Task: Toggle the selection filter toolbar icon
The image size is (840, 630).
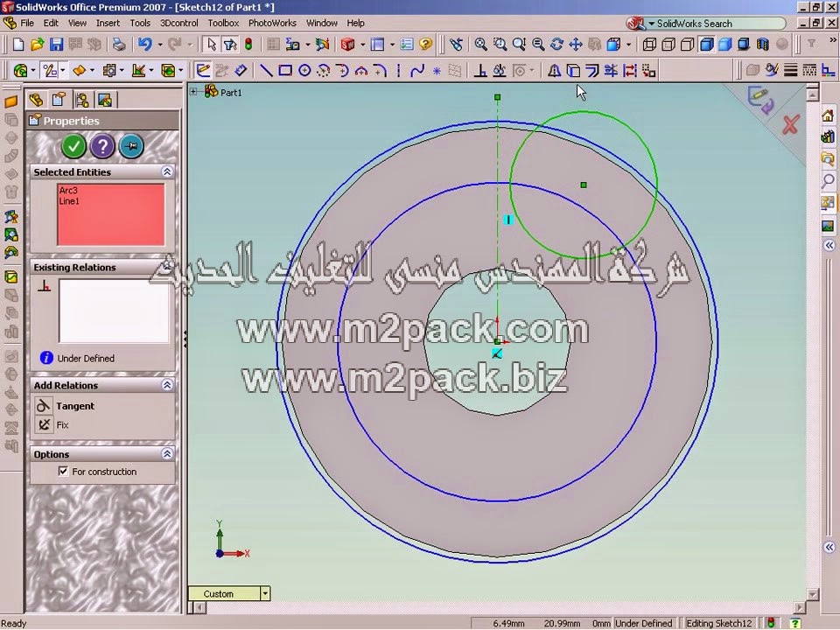Action: (x=230, y=44)
